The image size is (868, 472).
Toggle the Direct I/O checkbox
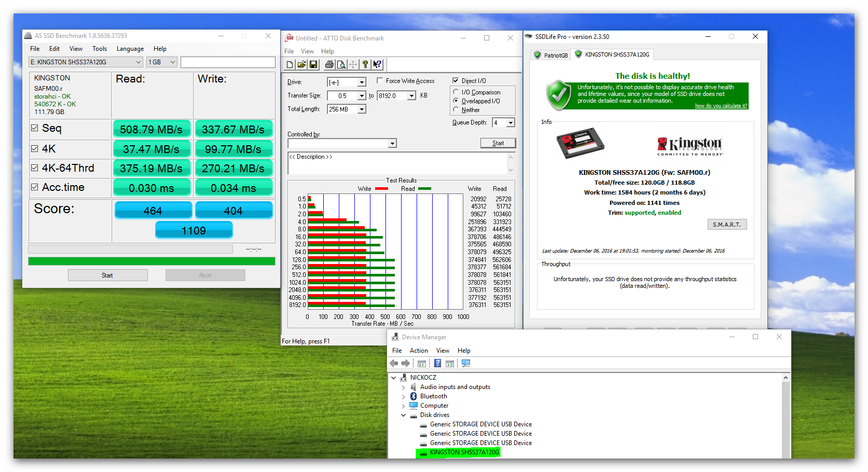(456, 80)
